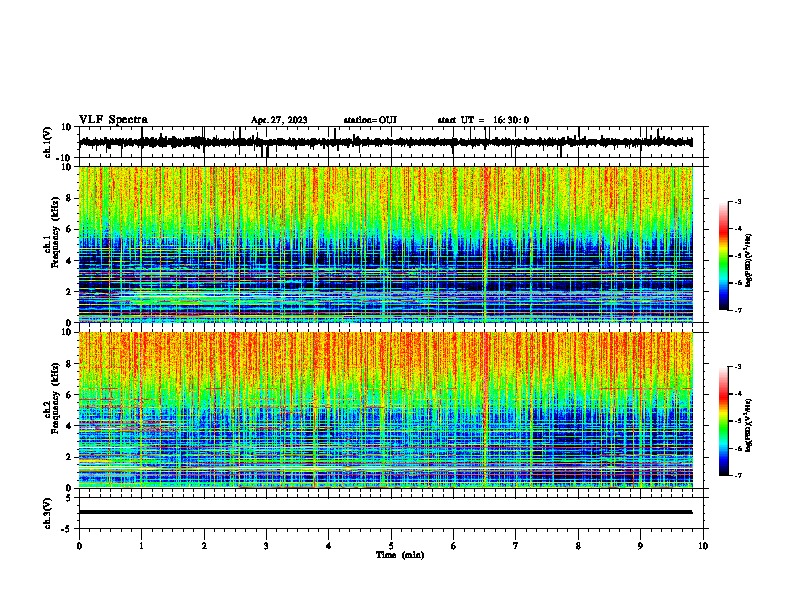Click the ch.1 color scale "log(PSD)" units label
This screenshot has width=792, height=612.
pos(749,261)
